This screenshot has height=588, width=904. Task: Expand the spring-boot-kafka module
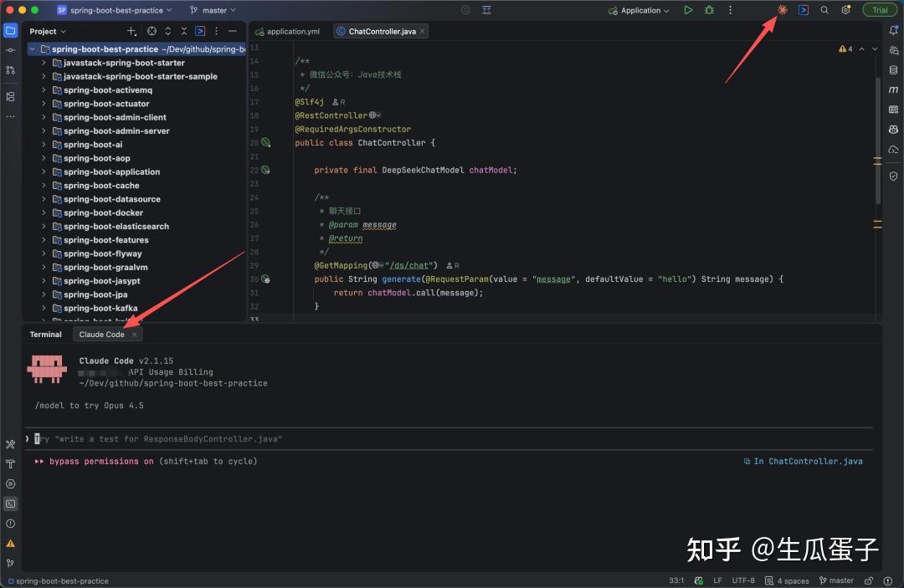point(44,308)
